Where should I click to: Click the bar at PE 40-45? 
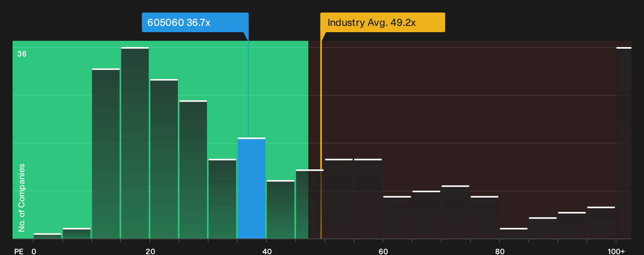click(280, 209)
